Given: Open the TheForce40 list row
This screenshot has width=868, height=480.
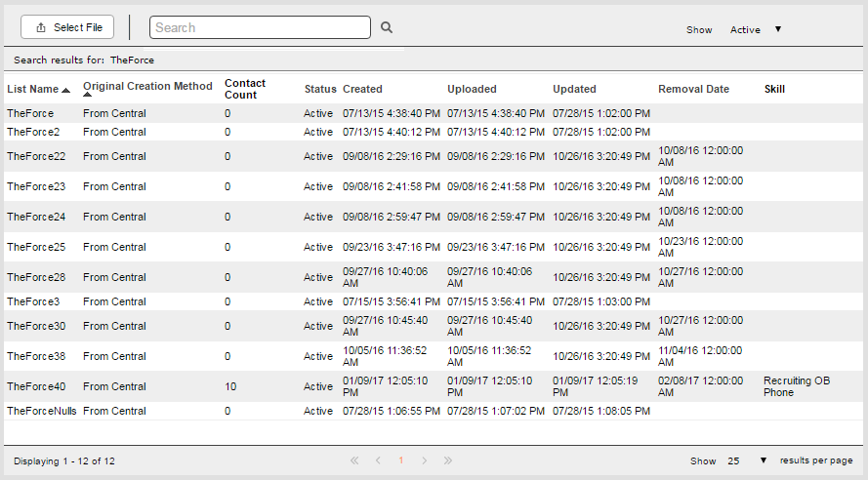Looking at the screenshot, I should [434, 386].
